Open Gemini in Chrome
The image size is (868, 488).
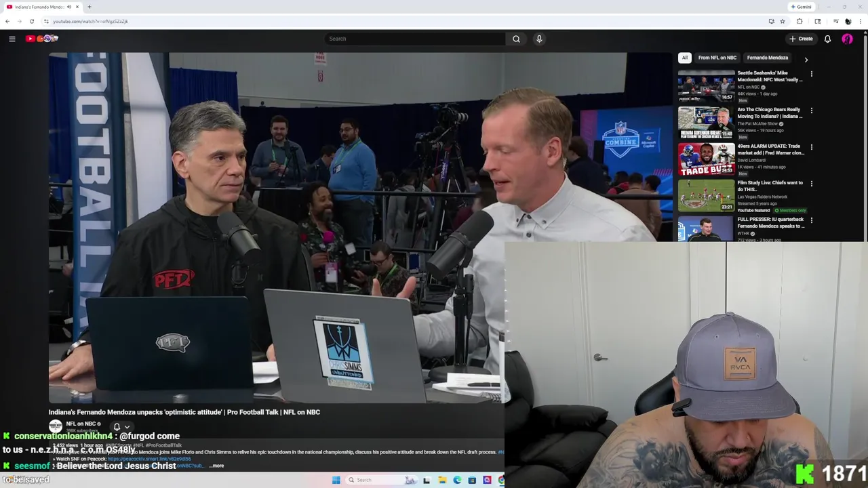click(801, 7)
